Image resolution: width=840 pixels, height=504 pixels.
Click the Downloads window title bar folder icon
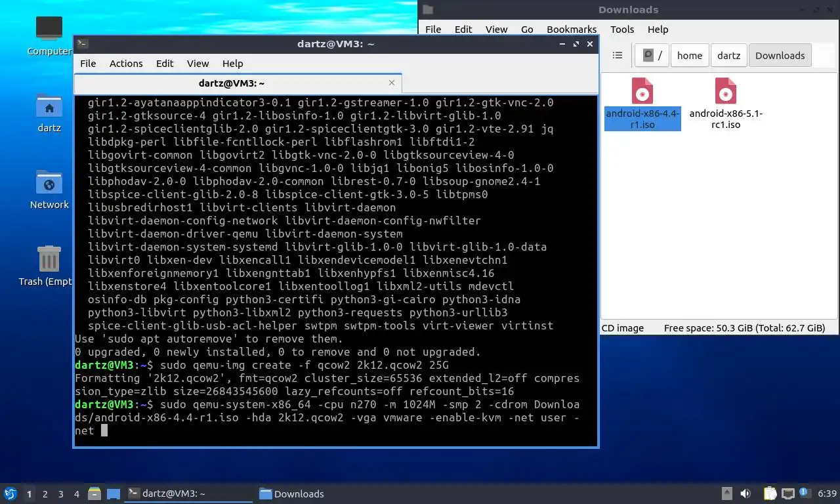point(428,10)
